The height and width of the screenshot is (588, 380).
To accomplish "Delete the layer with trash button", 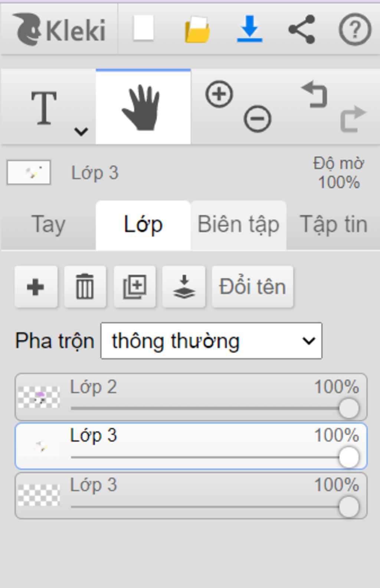I will (x=85, y=287).
